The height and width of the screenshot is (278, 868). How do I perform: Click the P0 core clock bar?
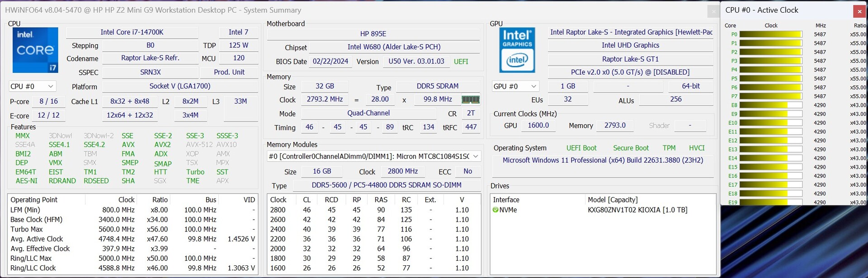click(x=771, y=34)
